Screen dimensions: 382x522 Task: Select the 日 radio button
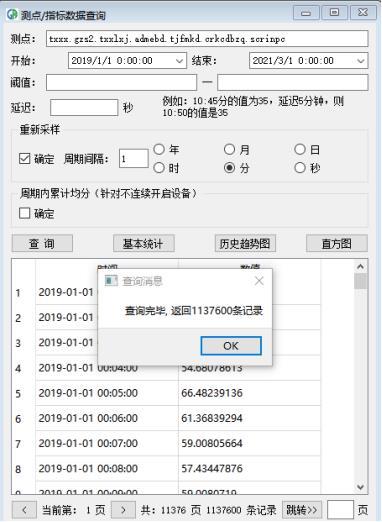(x=300, y=149)
